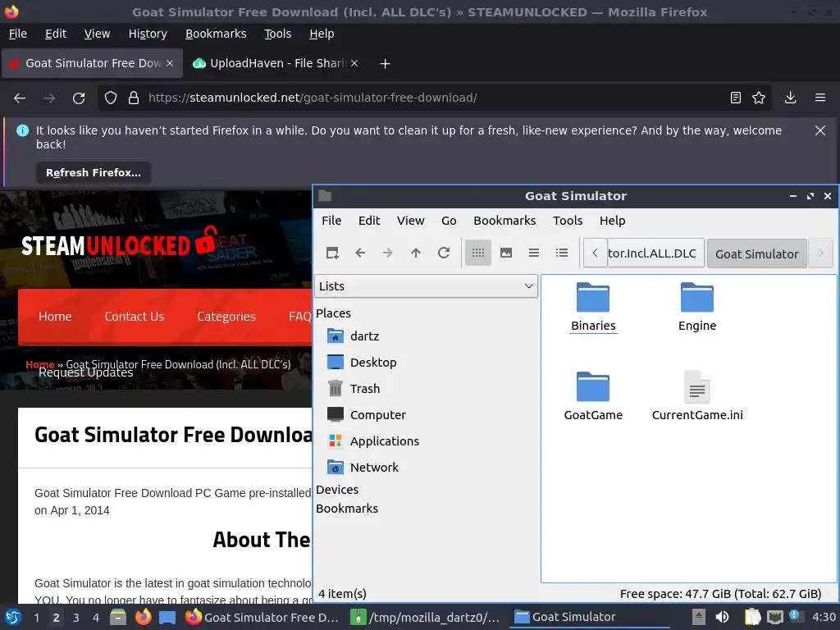Open the Firefox hamburger application menu
This screenshot has width=840, height=630.
tap(819, 98)
